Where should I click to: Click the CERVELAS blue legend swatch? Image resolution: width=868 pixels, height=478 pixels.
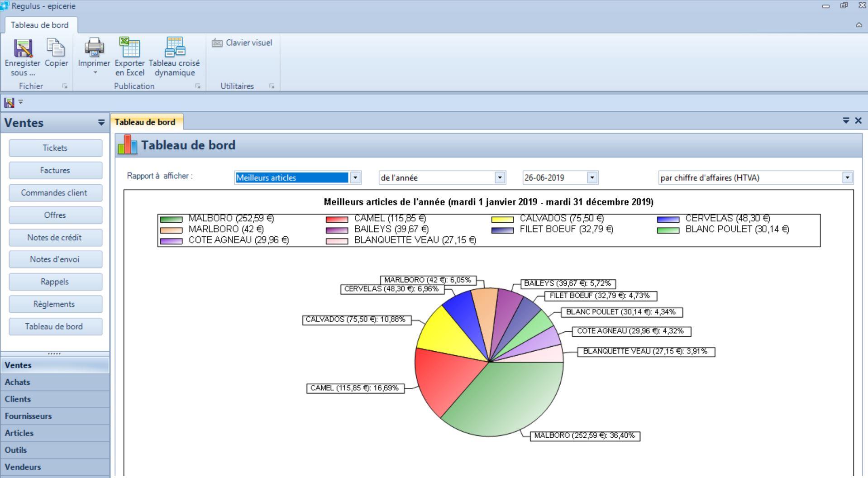(x=668, y=219)
